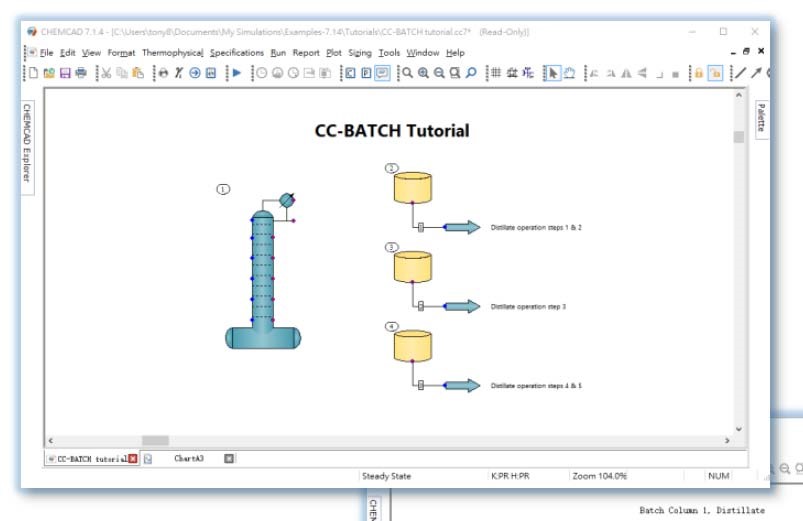Click the product arrow for operation step 3
803x521 pixels.
tap(462, 306)
